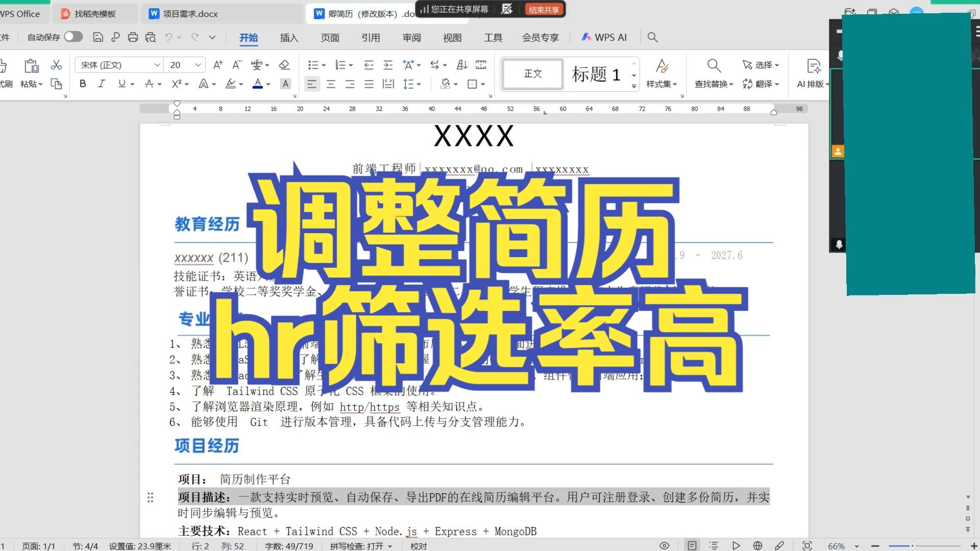The height and width of the screenshot is (551, 980).
Task: Click the cut scissors icon
Action: pos(56,65)
